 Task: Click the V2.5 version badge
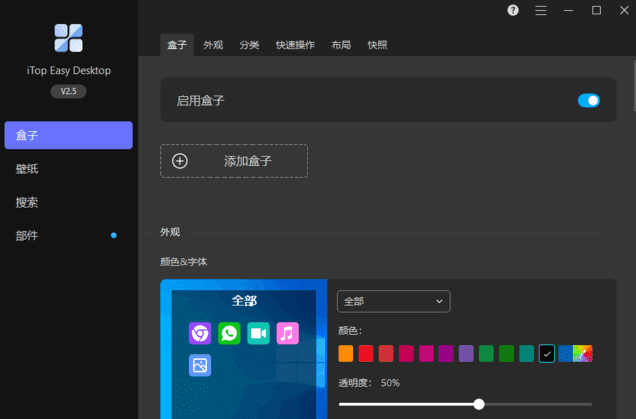tap(68, 91)
